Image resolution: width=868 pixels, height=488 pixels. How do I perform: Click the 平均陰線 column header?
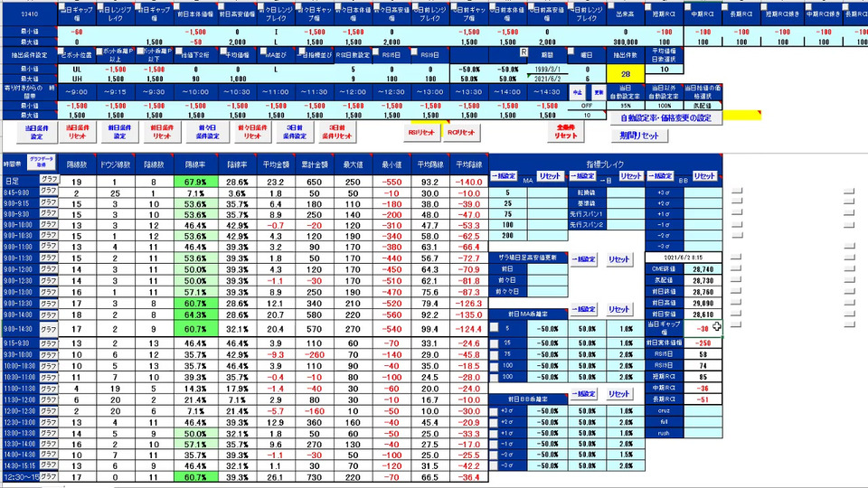[x=469, y=164]
